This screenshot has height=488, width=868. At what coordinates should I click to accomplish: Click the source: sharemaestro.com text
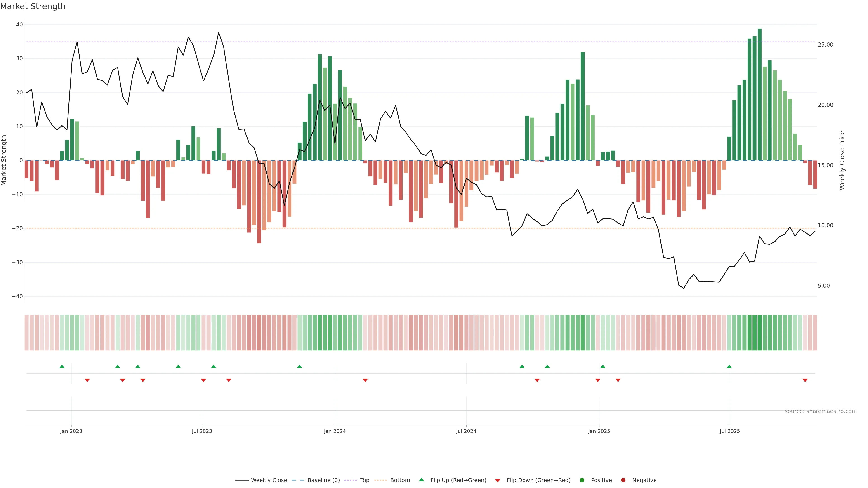pos(821,411)
